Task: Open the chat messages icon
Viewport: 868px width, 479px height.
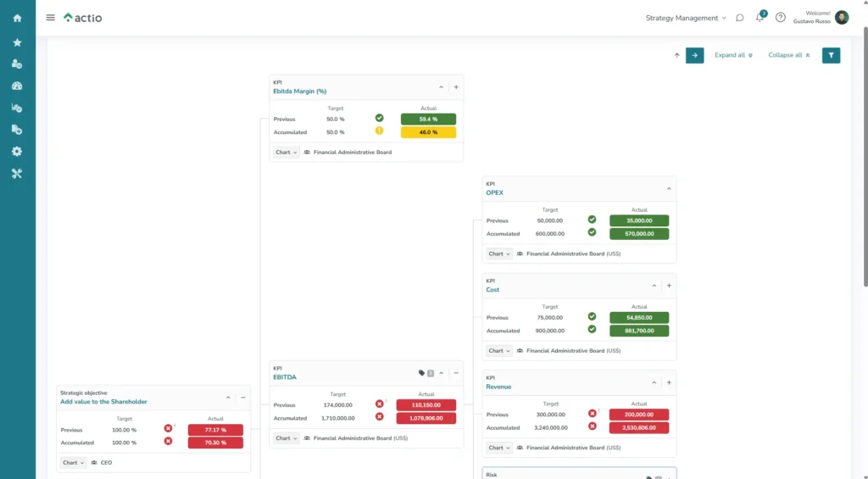Action: click(x=740, y=18)
